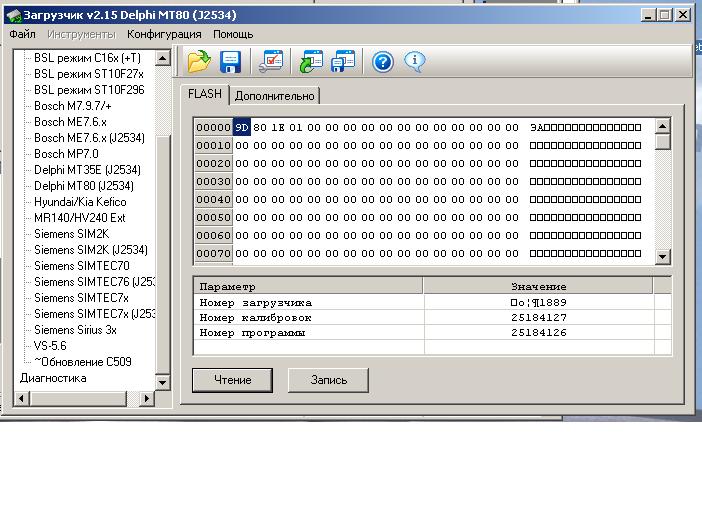
Task: Select Siemens SIM2K (J2534) in tree
Action: point(91,250)
